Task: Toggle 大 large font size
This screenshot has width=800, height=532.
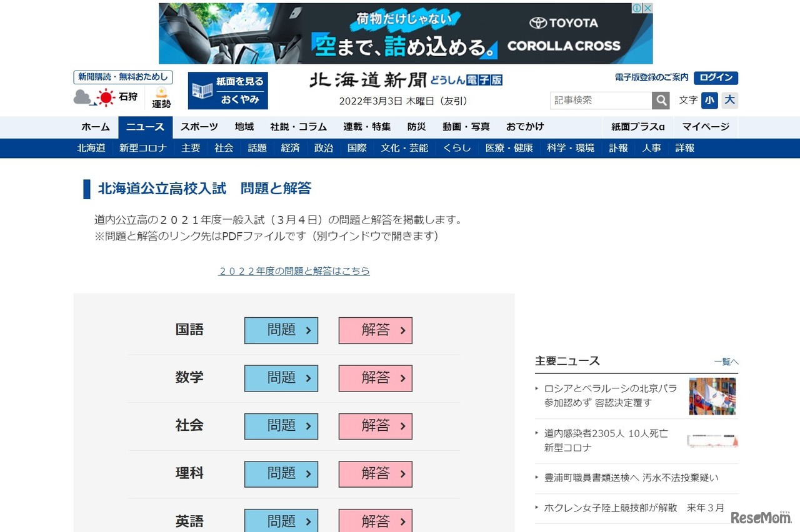Action: (729, 100)
